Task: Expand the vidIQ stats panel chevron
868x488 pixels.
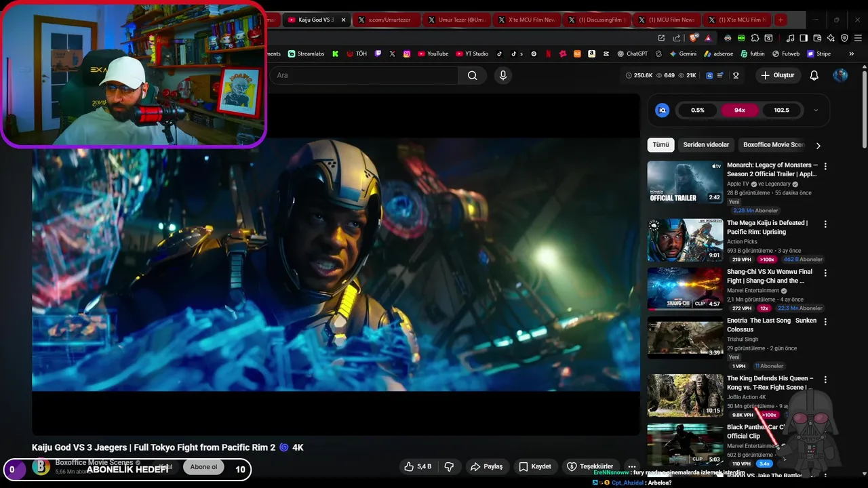Action: tap(816, 110)
